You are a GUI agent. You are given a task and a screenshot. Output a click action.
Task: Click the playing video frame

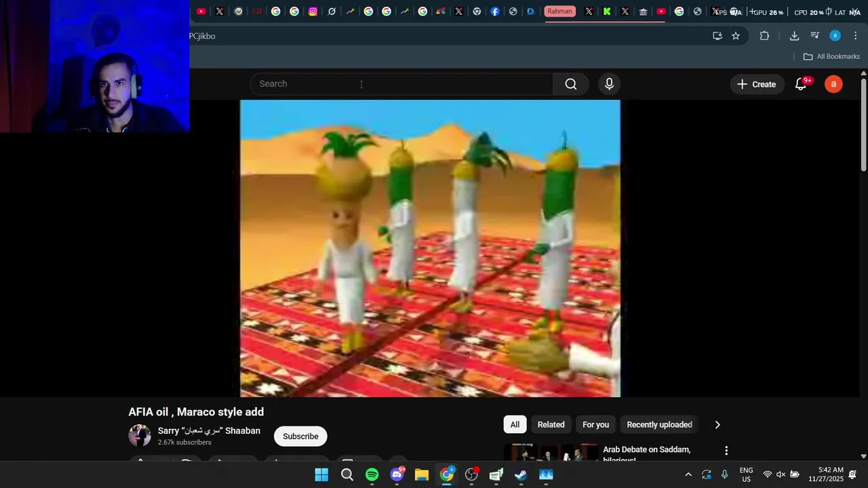click(x=430, y=248)
